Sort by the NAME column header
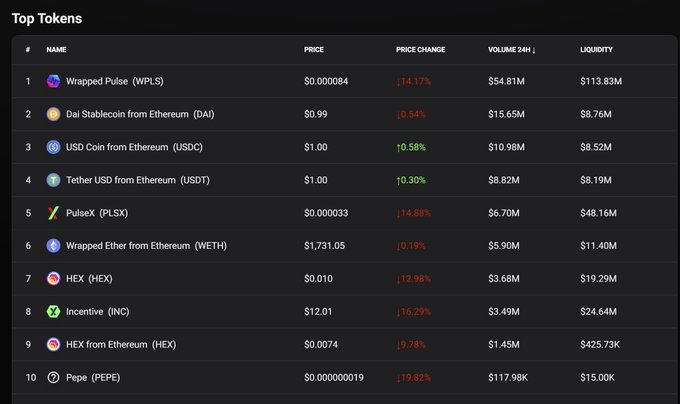Image resolution: width=680 pixels, height=404 pixels. pyautogui.click(x=56, y=50)
